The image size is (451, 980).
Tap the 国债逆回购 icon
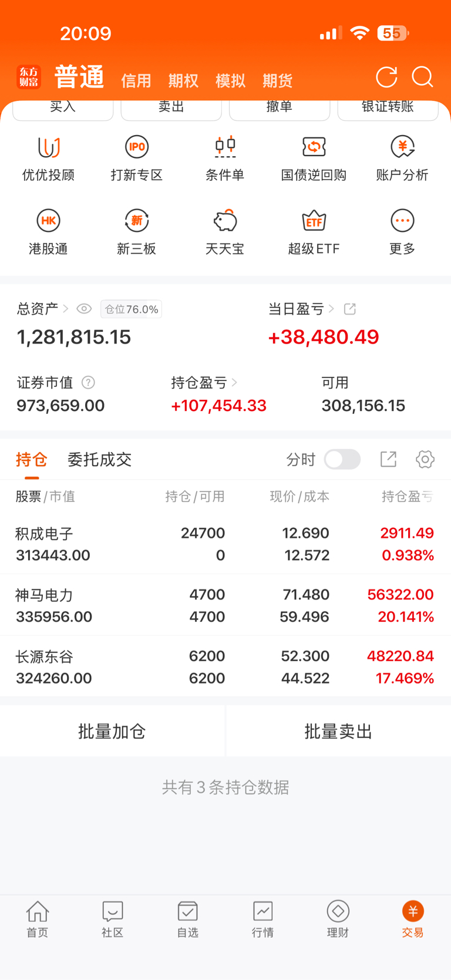[314, 147]
